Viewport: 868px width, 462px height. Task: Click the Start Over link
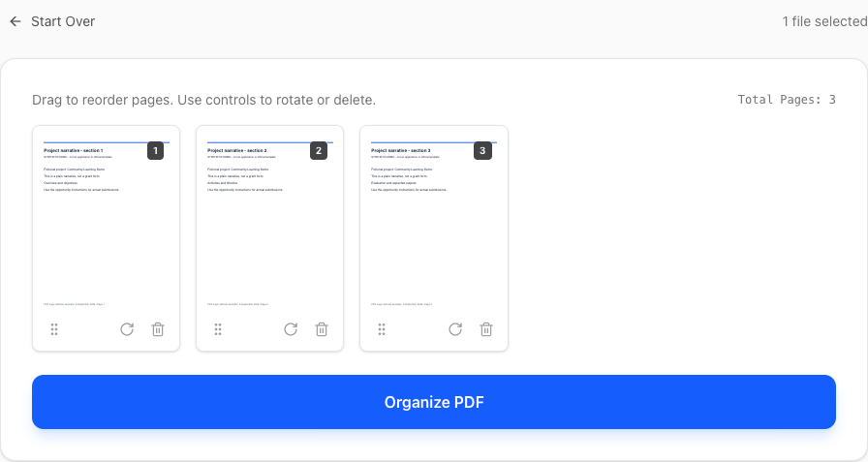coord(63,21)
